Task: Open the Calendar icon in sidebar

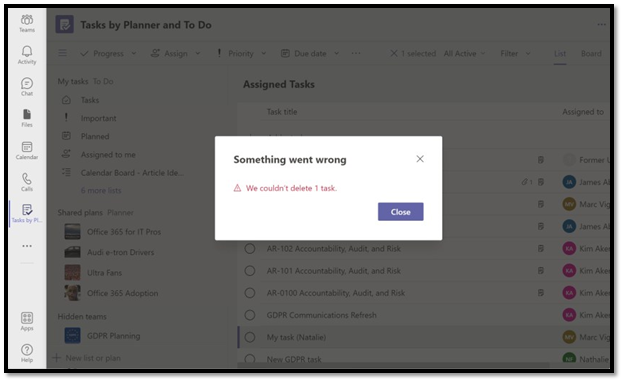Action: (x=27, y=150)
